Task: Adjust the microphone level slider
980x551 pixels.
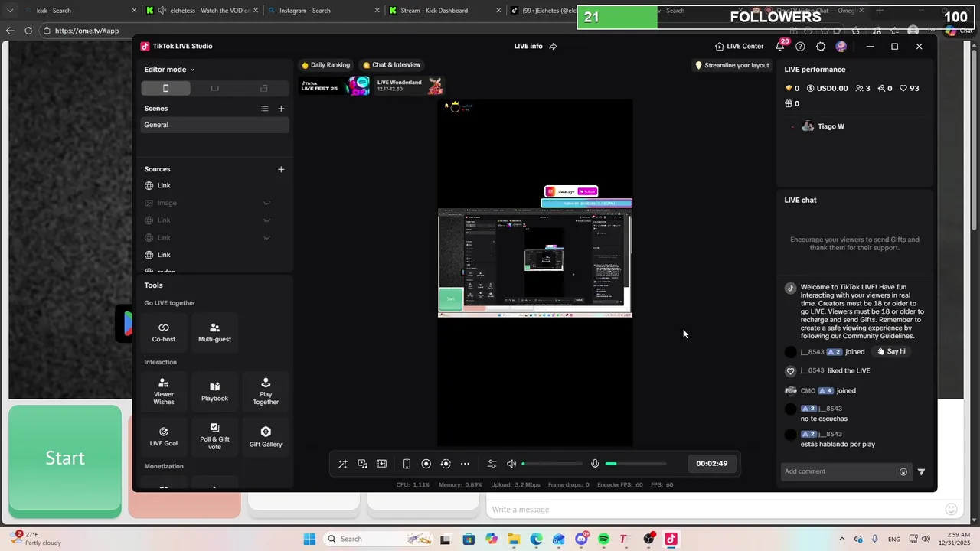Action: (635, 464)
